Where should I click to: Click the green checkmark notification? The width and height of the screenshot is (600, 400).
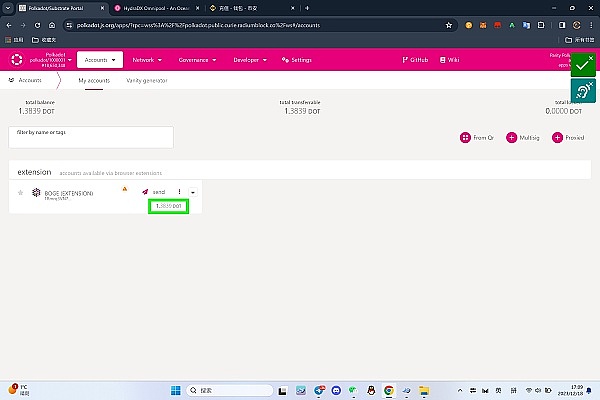pyautogui.click(x=582, y=65)
